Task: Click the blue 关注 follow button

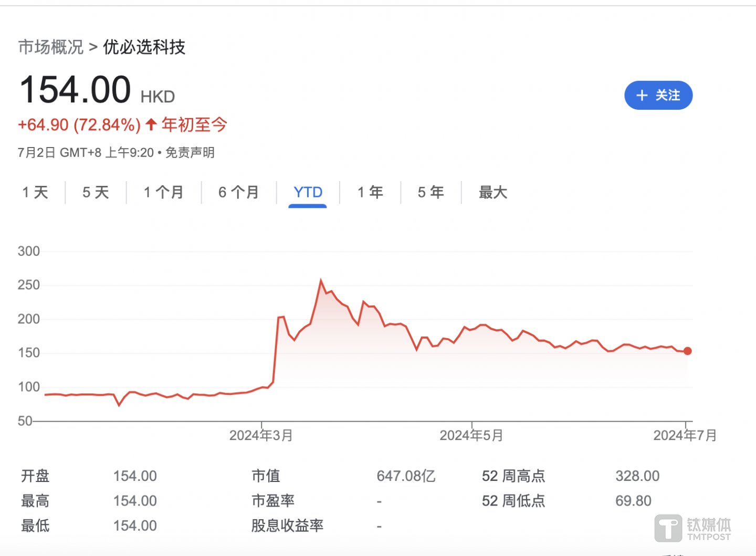Action: [658, 96]
